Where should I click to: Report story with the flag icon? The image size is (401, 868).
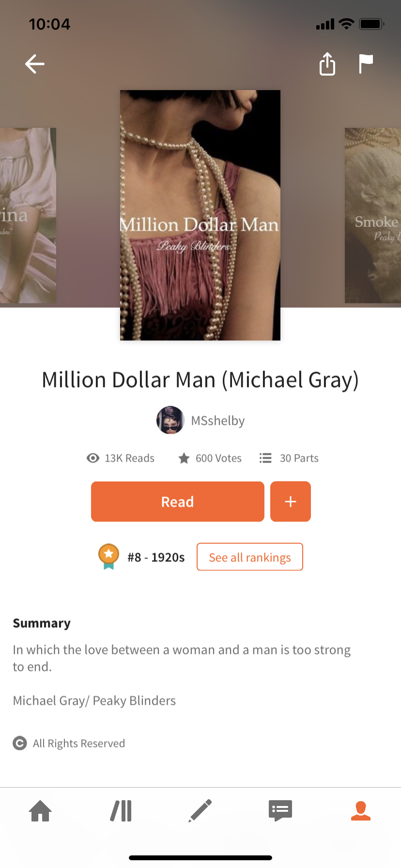[x=366, y=64]
